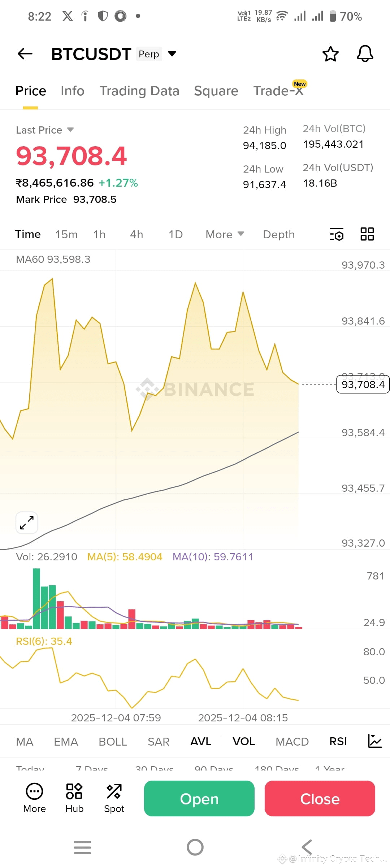Open the chart grid layout icon

367,234
